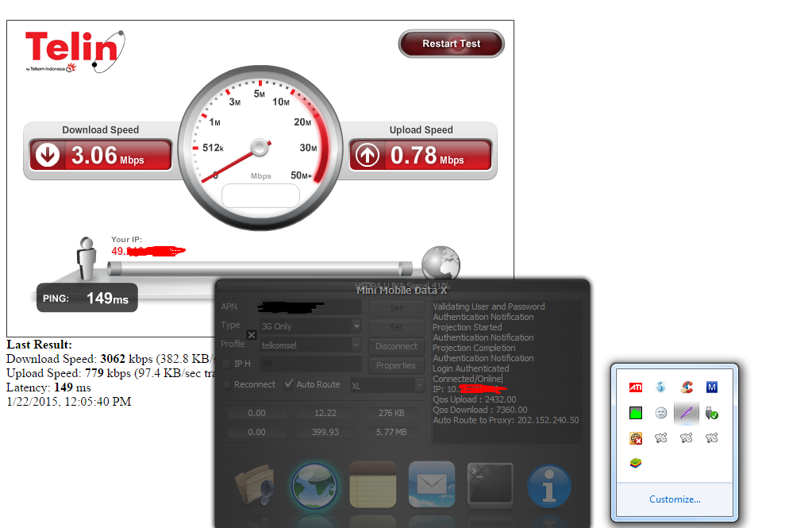812x528 pixels.
Task: Click the speedometer gauge dial
Action: click(x=260, y=148)
